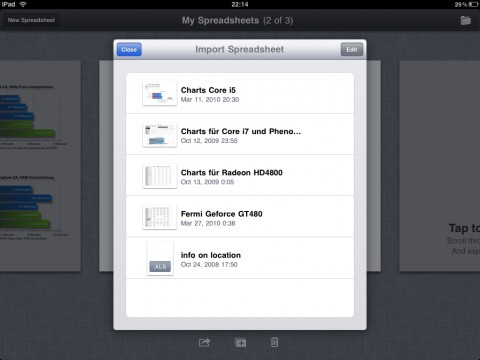Open the previous spreadsheet with bar charts
Image resolution: width=480 pixels, height=360 pixels.
click(x=40, y=166)
